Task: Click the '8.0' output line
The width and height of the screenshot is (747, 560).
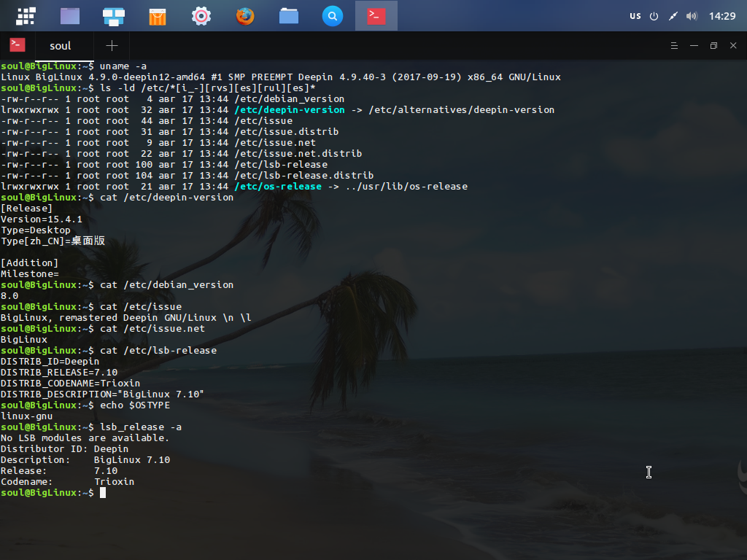Action: coord(9,296)
